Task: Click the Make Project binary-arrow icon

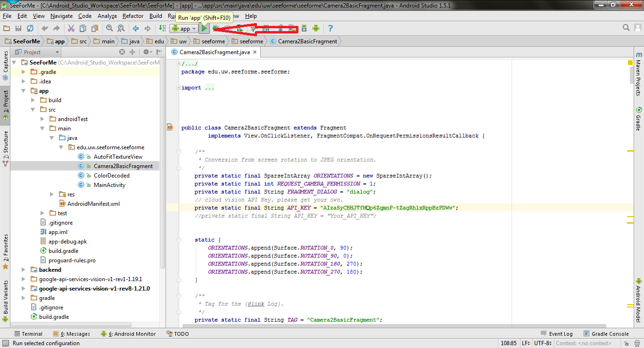Action: point(162,29)
